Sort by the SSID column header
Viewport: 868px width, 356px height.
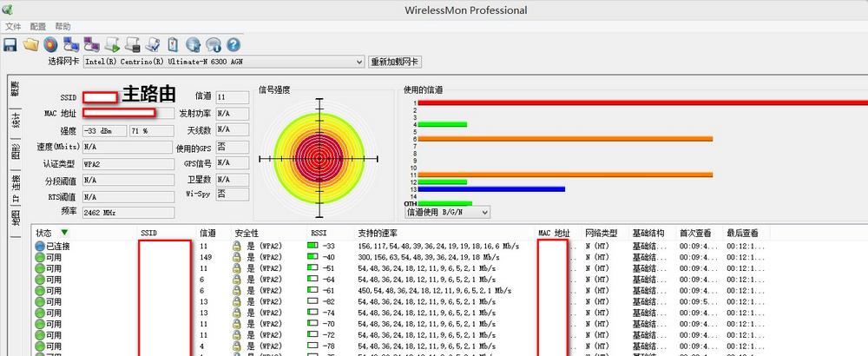[x=168, y=233]
